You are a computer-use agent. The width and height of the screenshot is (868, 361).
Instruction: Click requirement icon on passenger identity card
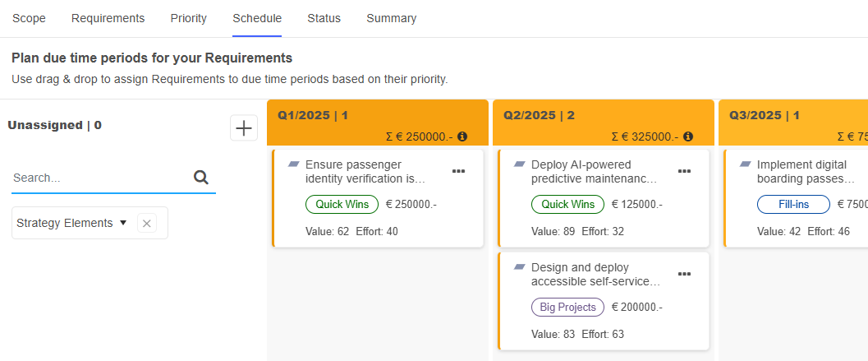pyautogui.click(x=293, y=164)
